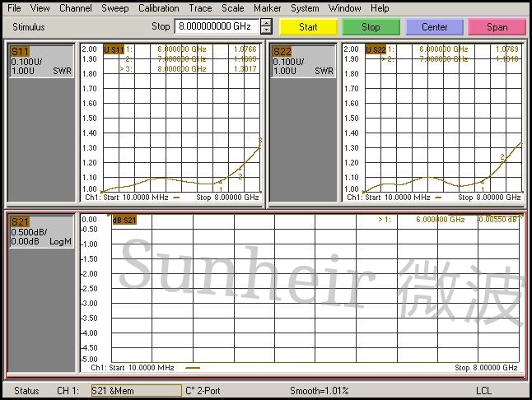
Task: Click the CH 1: status bar entry
Action: click(68, 390)
